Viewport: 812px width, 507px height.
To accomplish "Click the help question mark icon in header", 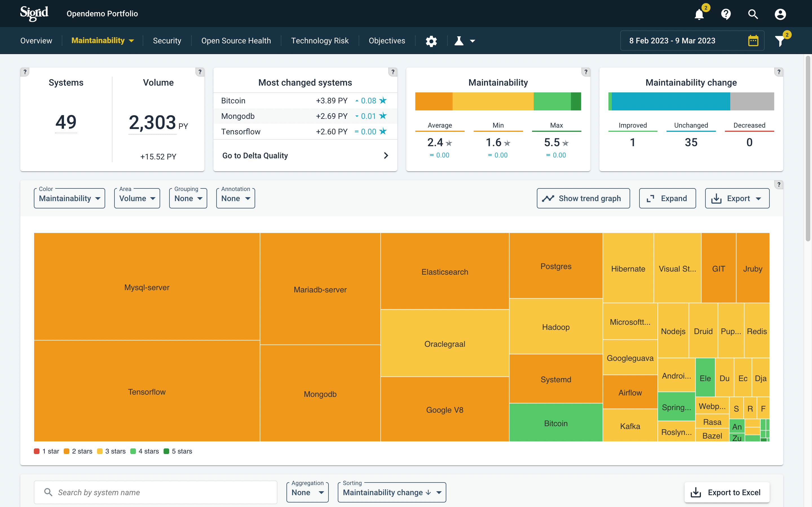I will [726, 14].
